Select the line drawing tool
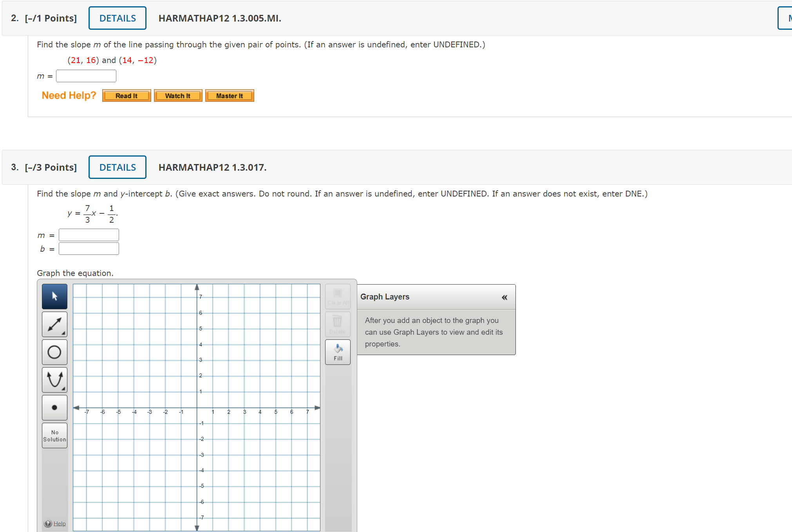The image size is (792, 532). (x=54, y=324)
